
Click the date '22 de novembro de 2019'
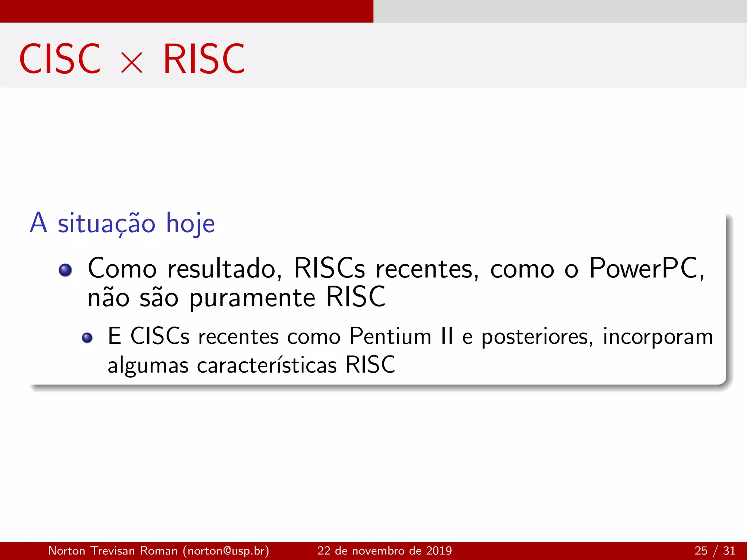[384, 551]
